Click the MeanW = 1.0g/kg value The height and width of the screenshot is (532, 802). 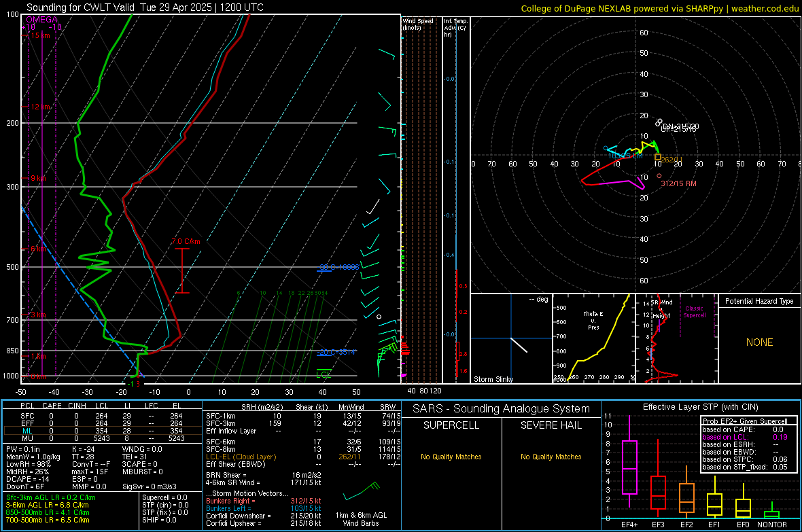(x=33, y=457)
